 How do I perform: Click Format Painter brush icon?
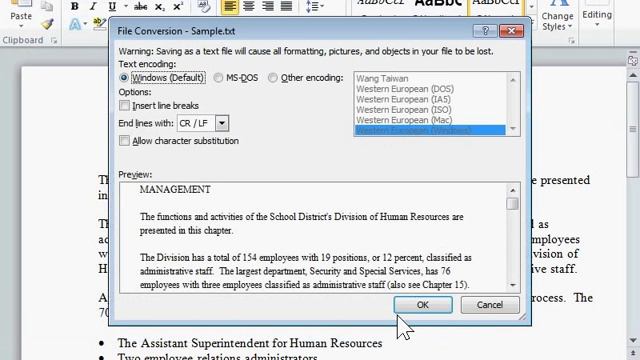(x=47, y=24)
